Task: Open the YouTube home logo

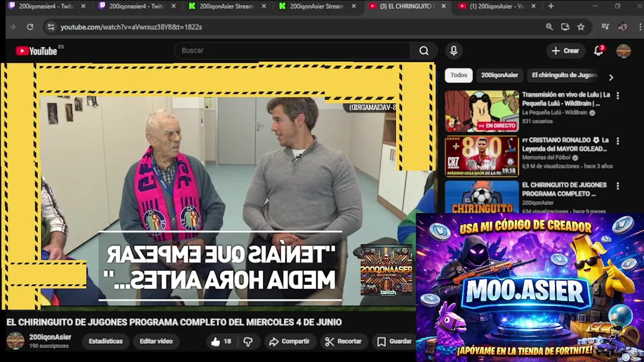Action: [36, 51]
